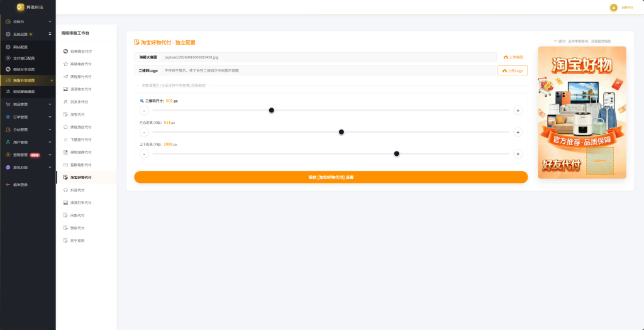Click the person icon beside 拼多多代付
This screenshot has width=644, height=330.
65,102
